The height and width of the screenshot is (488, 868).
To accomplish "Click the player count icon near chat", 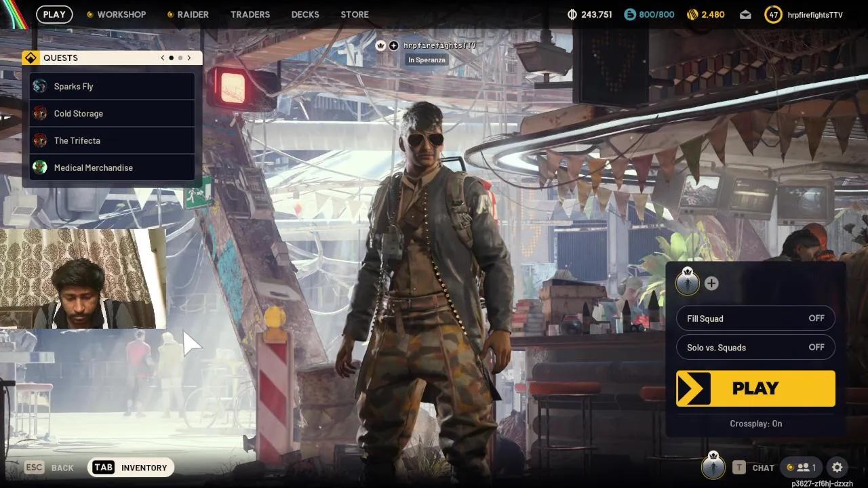I will (802, 467).
